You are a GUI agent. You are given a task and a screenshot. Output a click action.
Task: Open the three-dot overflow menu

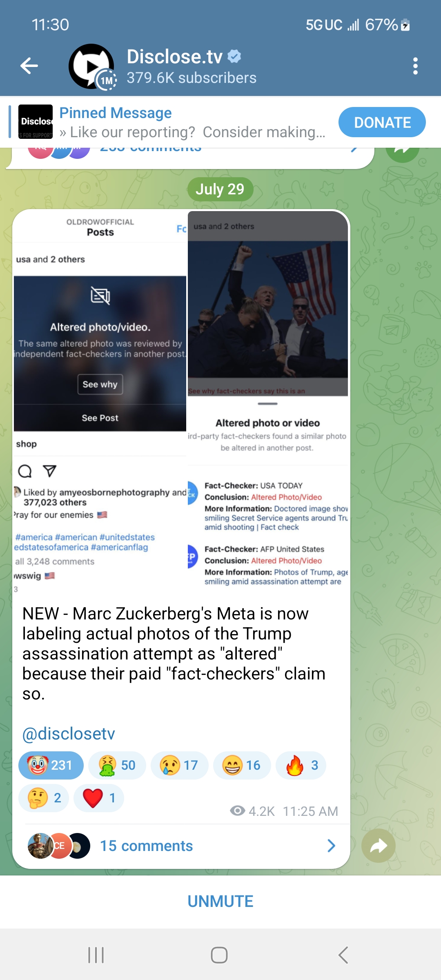pos(415,66)
